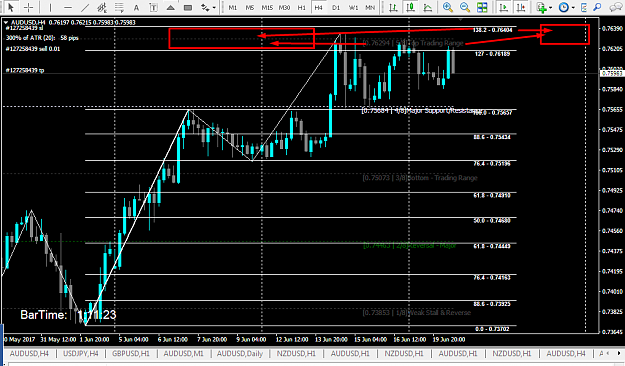Switch chart to line chart type
Image resolution: width=625 pixels, height=366 pixels.
428,7
